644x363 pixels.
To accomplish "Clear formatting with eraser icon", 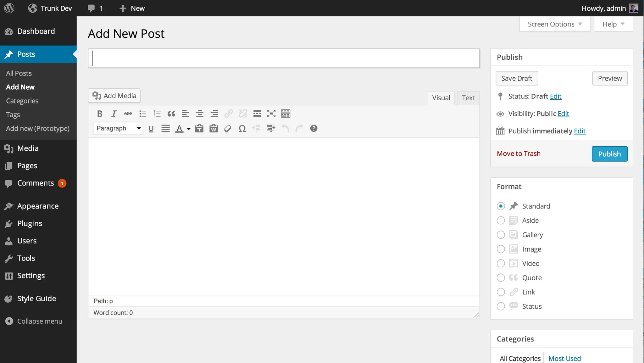I will [x=228, y=128].
